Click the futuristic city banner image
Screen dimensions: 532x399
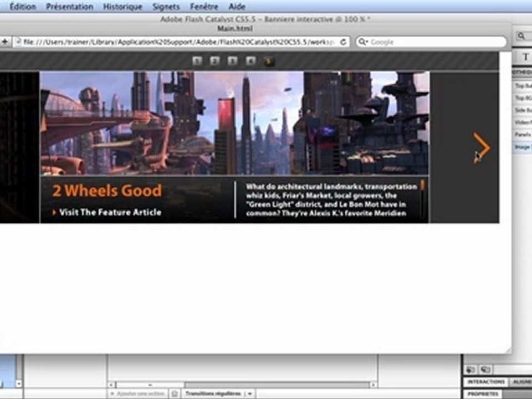pos(234,123)
